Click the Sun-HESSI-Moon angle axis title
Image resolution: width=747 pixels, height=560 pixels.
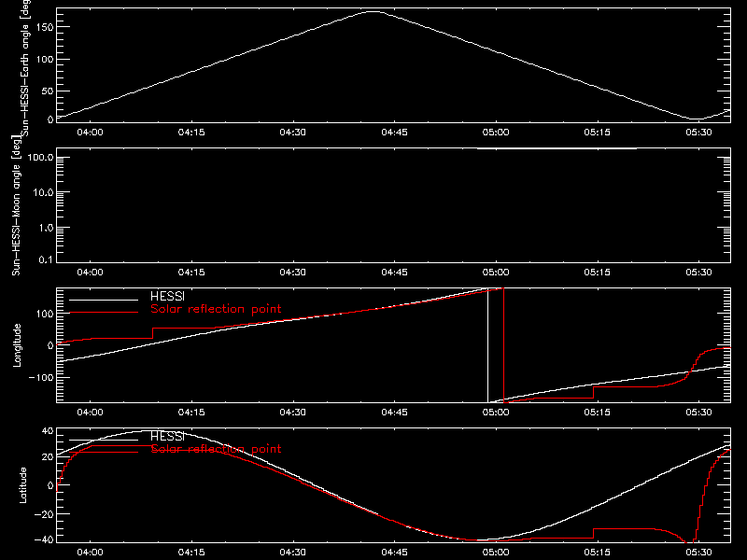[x=16, y=205]
